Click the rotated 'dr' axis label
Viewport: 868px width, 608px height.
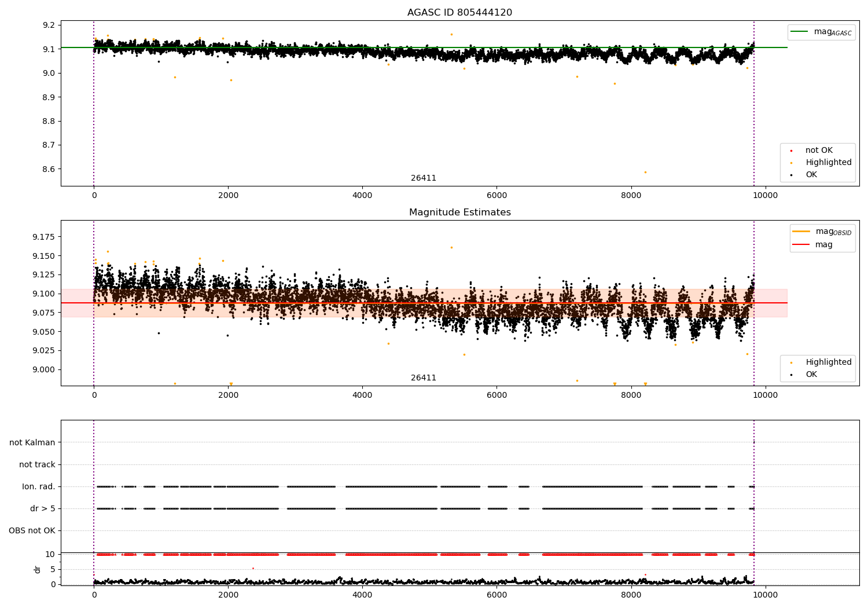click(x=38, y=569)
